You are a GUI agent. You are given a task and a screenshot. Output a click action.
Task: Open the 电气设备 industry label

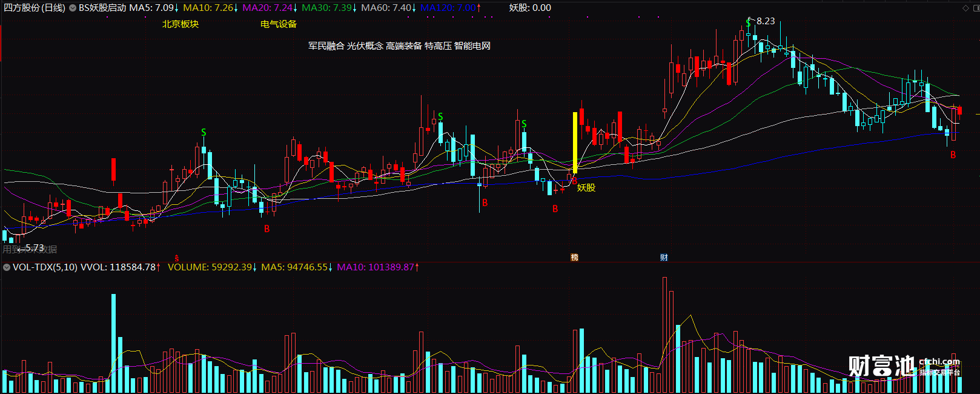click(x=279, y=24)
